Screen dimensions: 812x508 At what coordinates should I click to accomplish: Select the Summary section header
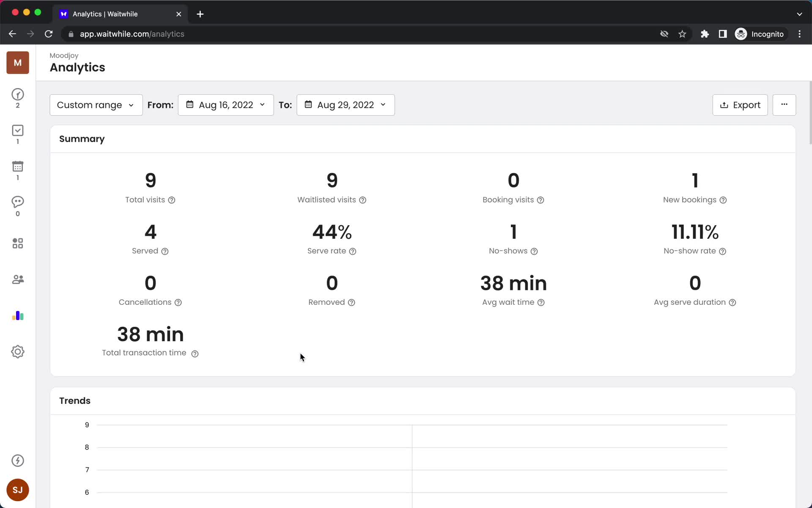[82, 139]
